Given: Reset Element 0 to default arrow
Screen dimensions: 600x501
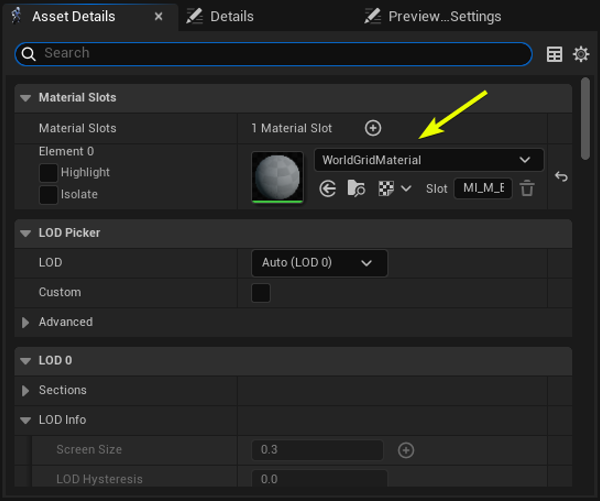Looking at the screenshot, I should (x=561, y=176).
